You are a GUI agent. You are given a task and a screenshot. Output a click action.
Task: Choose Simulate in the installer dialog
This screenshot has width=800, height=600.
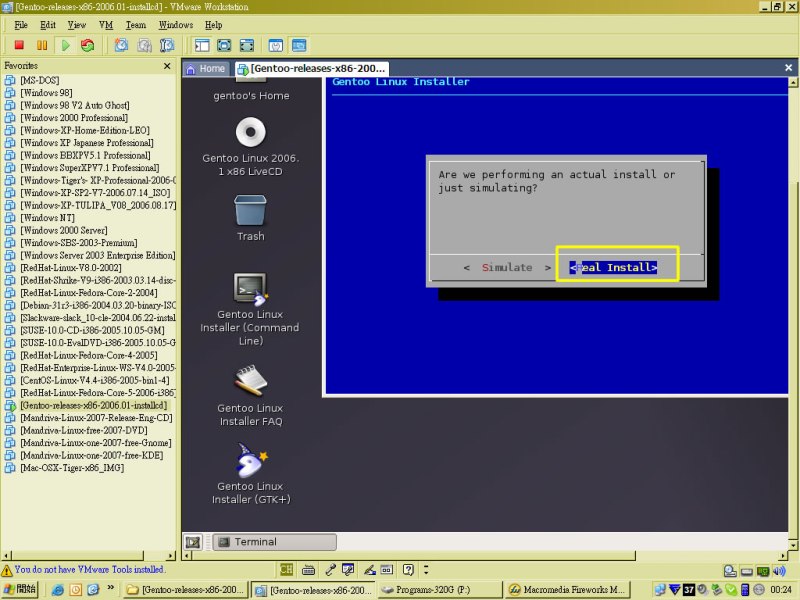tap(507, 267)
